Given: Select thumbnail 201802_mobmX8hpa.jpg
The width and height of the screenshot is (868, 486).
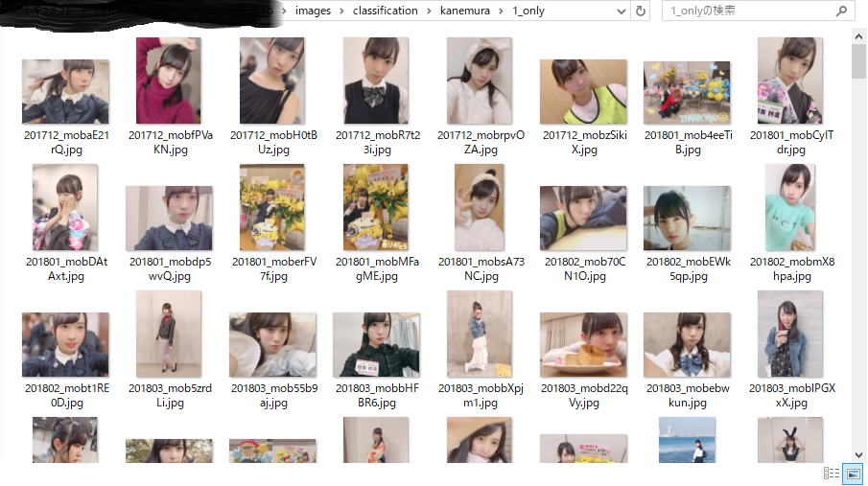Looking at the screenshot, I should coord(790,207).
